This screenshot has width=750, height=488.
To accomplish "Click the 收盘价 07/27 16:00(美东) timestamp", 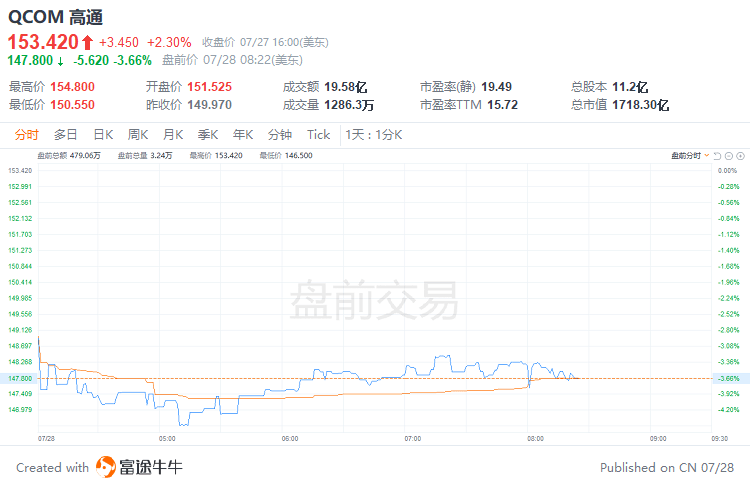I will (x=265, y=43).
